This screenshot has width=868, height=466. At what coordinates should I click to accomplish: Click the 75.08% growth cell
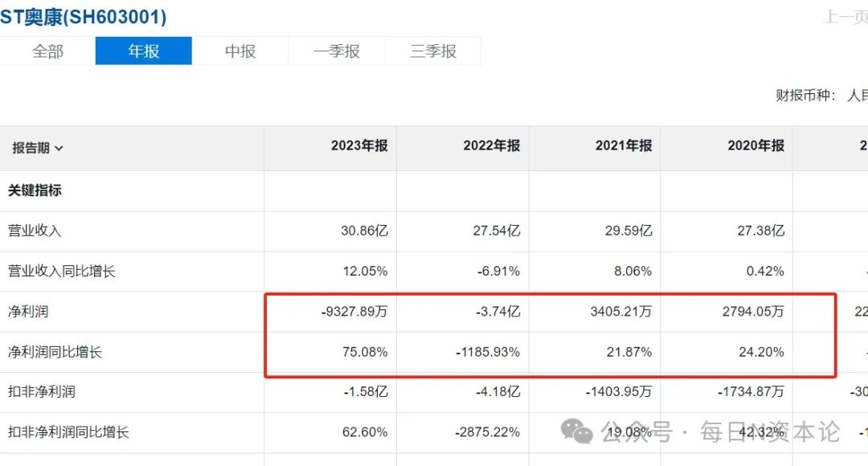366,352
